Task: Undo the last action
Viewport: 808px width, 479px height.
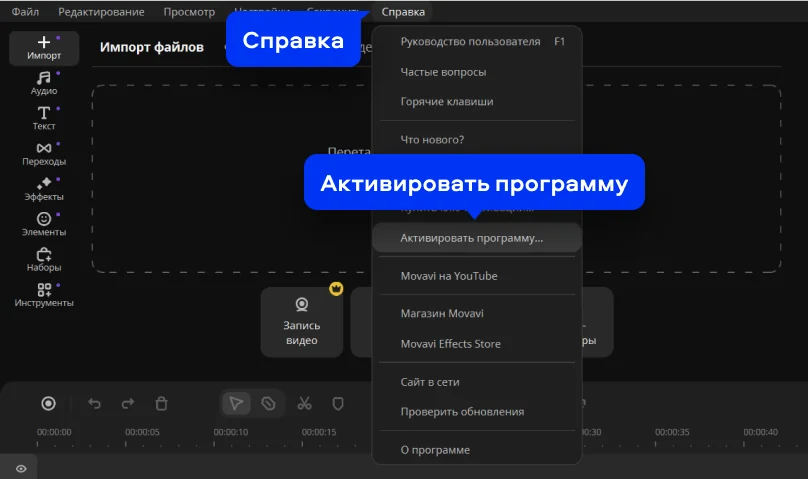Action: (x=94, y=403)
